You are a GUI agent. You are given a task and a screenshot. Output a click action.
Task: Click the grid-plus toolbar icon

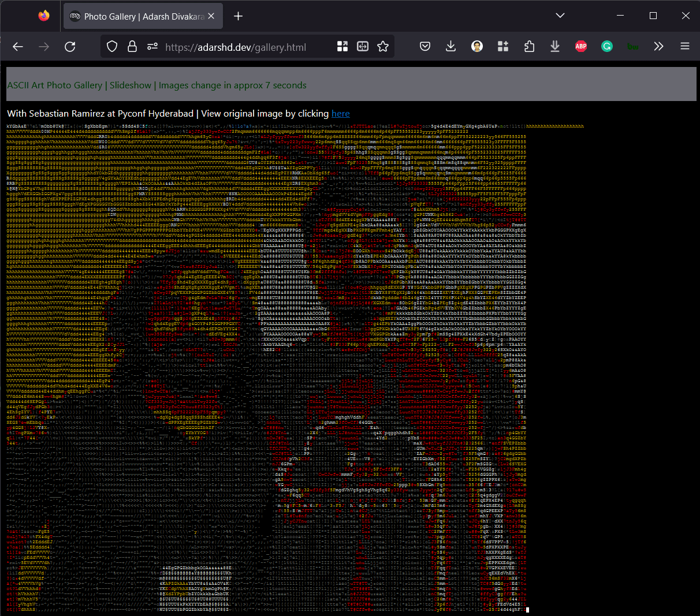coord(503,47)
